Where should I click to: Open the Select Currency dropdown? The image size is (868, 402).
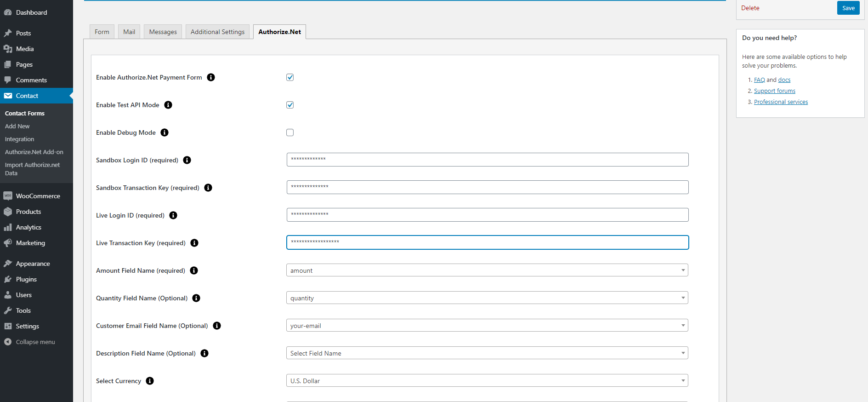point(487,381)
